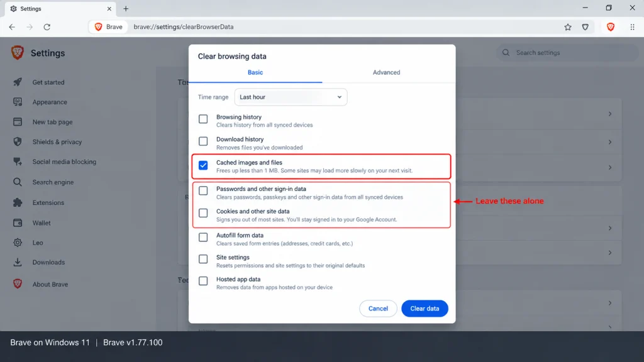The height and width of the screenshot is (362, 644).
Task: Open Social media blocking settings
Action: [65, 162]
